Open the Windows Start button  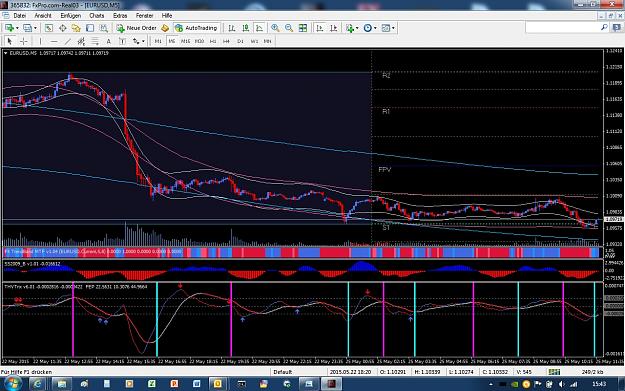12,384
